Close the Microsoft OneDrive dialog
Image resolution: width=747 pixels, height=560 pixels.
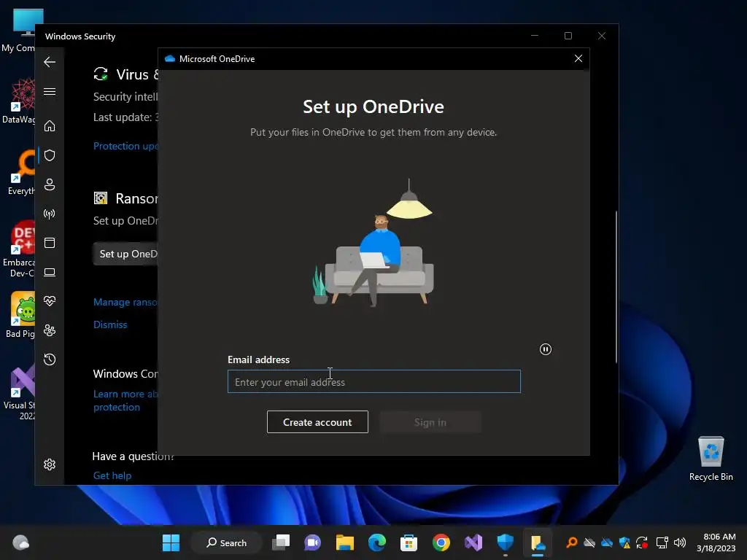(x=578, y=58)
